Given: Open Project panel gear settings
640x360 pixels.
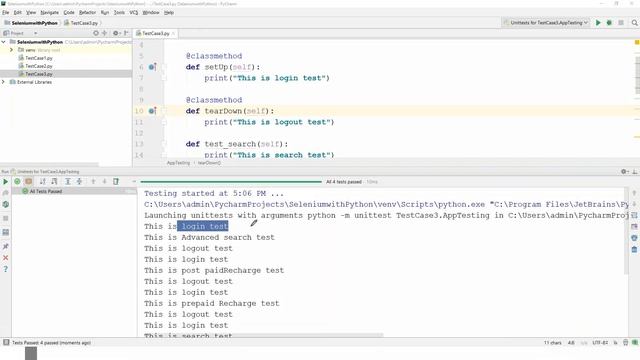Looking at the screenshot, I should pyautogui.click(x=116, y=33).
